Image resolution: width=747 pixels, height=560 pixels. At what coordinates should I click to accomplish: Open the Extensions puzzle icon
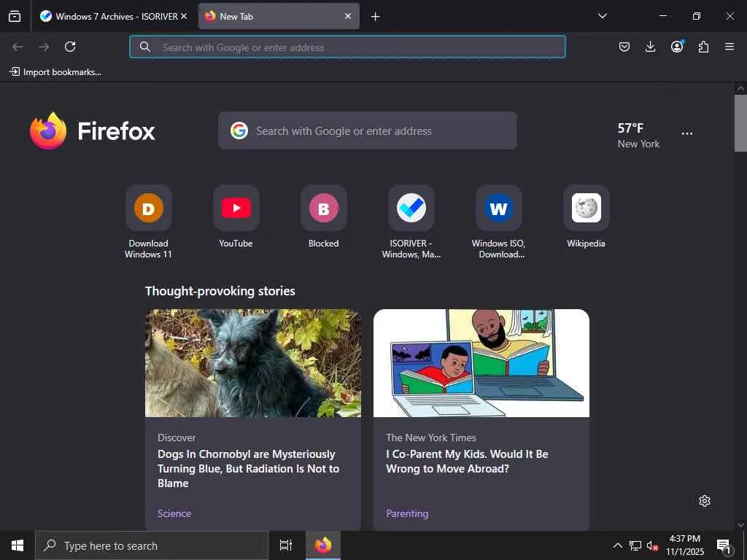click(703, 47)
